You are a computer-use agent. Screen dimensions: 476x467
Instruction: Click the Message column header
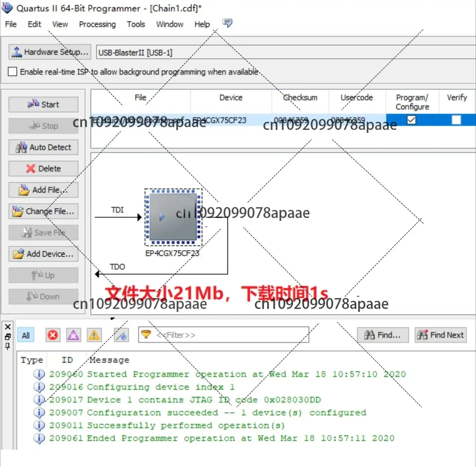point(109,360)
